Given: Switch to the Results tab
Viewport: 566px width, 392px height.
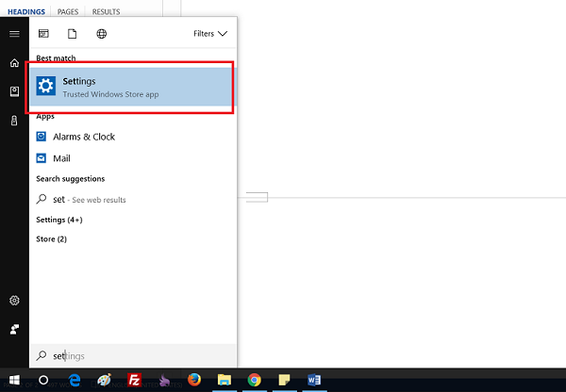Looking at the screenshot, I should coord(105,12).
